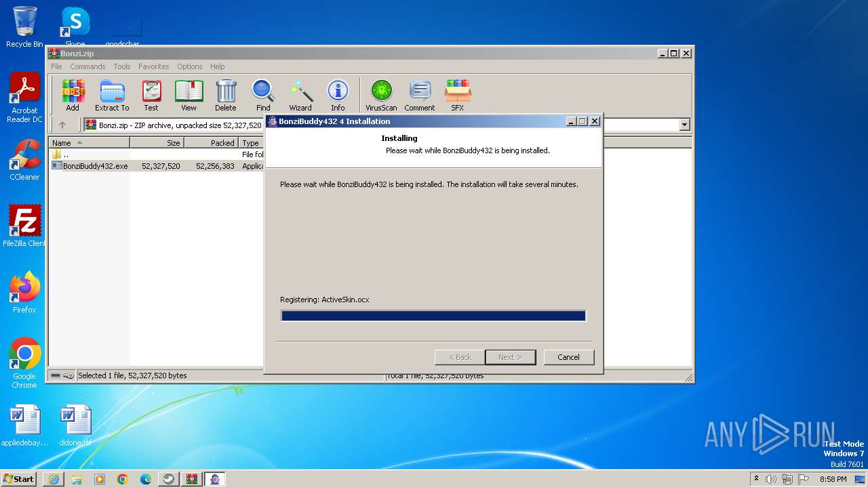This screenshot has height=488, width=868.
Task: Click the Info toolbar icon
Action: pyautogui.click(x=338, y=95)
